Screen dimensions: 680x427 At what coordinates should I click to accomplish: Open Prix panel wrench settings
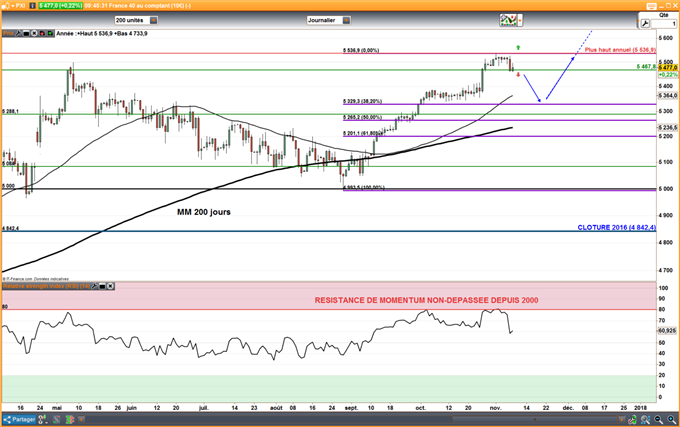pyautogui.click(x=19, y=33)
